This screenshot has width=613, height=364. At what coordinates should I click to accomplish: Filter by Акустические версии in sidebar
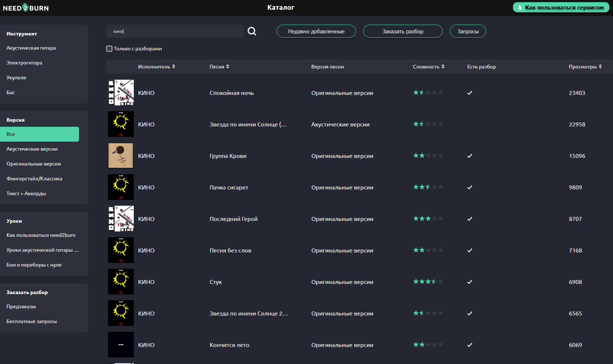tap(32, 149)
